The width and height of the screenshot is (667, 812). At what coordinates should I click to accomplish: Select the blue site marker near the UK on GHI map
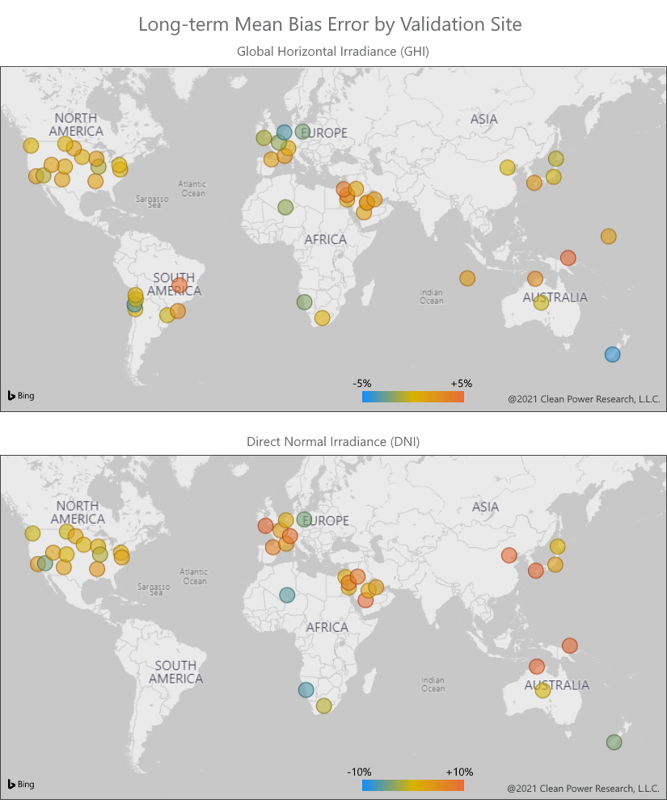(282, 130)
